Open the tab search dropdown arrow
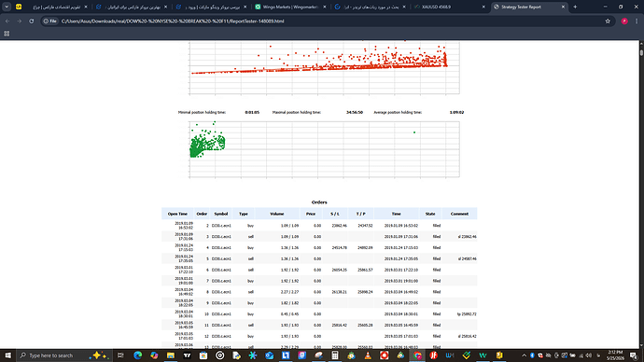Screen dimensions: 644x362 point(7,7)
